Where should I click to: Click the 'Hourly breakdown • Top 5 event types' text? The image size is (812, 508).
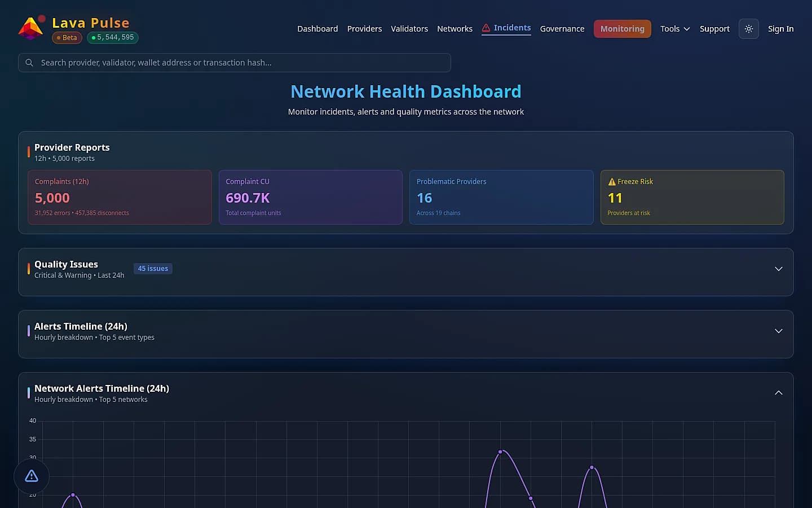[x=94, y=338]
